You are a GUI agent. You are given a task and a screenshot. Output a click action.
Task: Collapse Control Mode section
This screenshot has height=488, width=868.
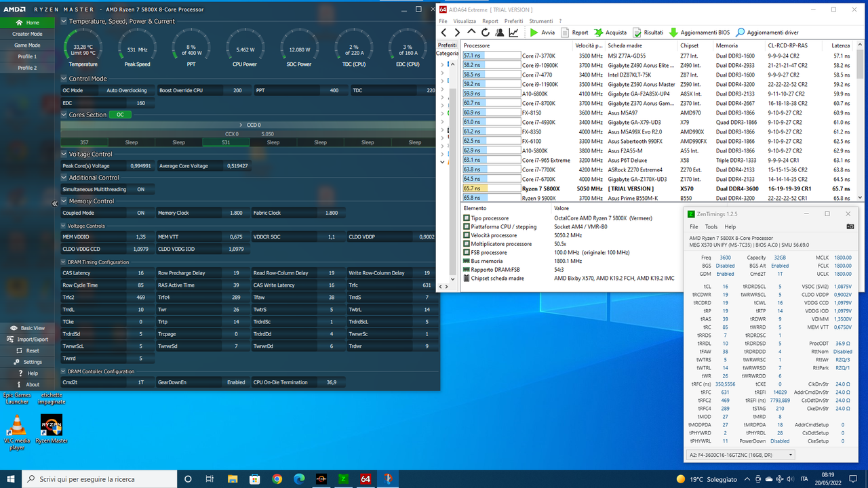point(64,79)
